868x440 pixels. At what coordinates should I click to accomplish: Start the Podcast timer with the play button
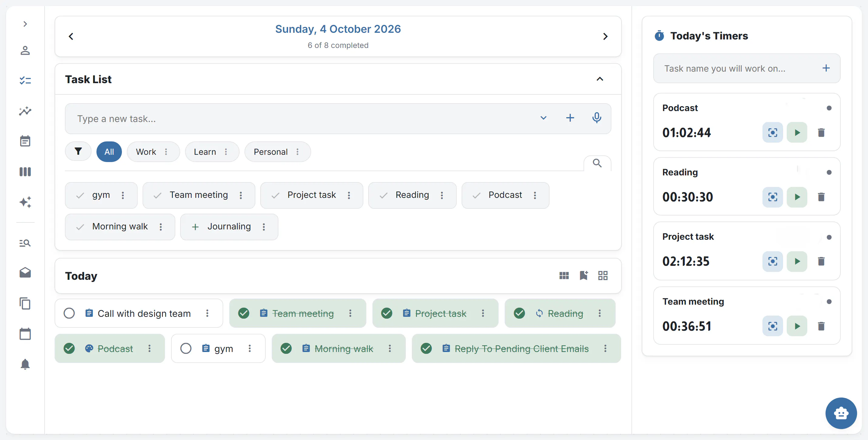tap(797, 133)
